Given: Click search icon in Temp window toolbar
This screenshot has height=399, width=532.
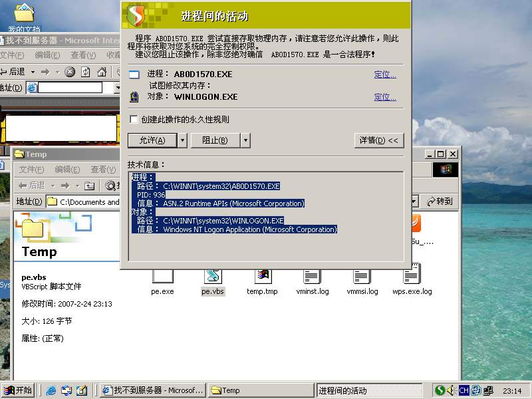Looking at the screenshot, I should tap(110, 186).
